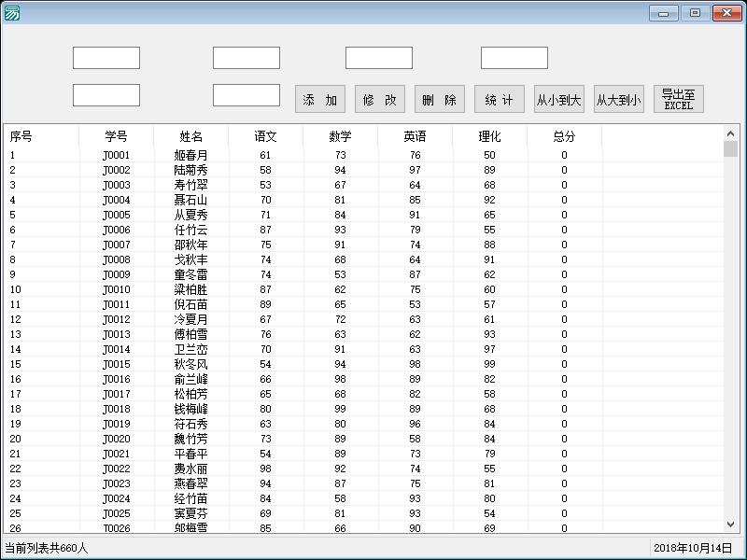Screen dimensions: 747x560
Task: Select student ID J0003
Action: (116, 185)
